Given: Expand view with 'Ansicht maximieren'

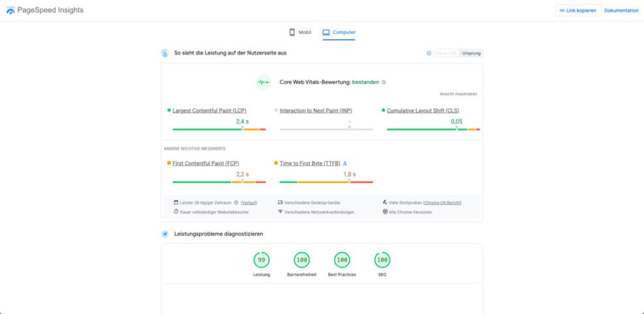Looking at the screenshot, I should tap(458, 94).
